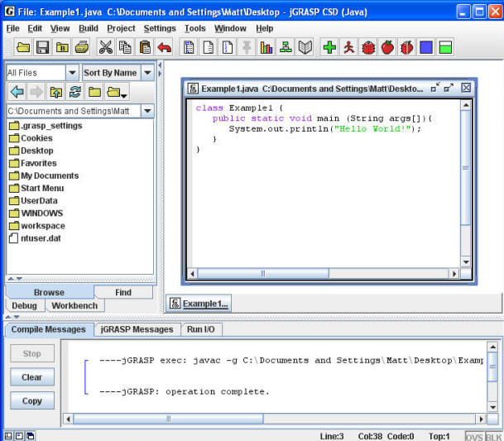Screen dimensions: 504x441
Task: Select the ntuser.dat file
Action: click(x=35, y=238)
